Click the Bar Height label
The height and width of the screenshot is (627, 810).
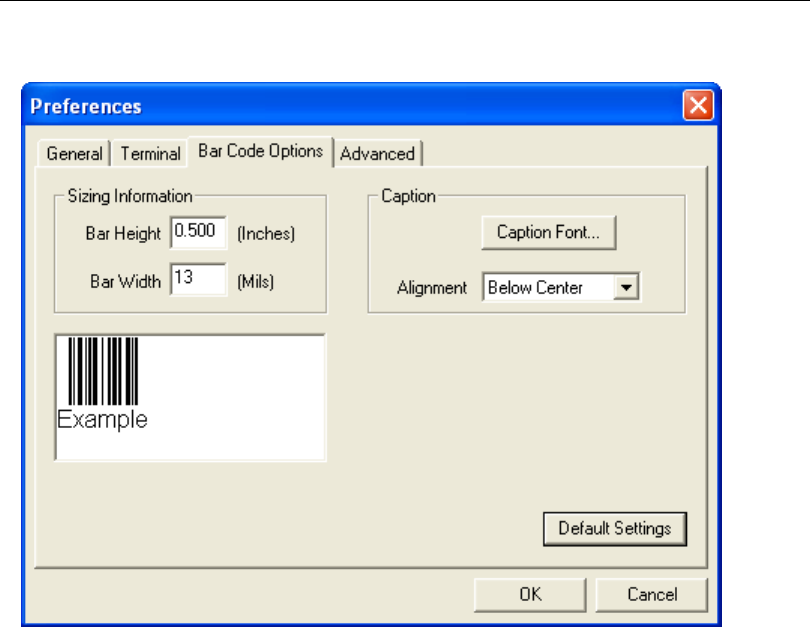123,233
